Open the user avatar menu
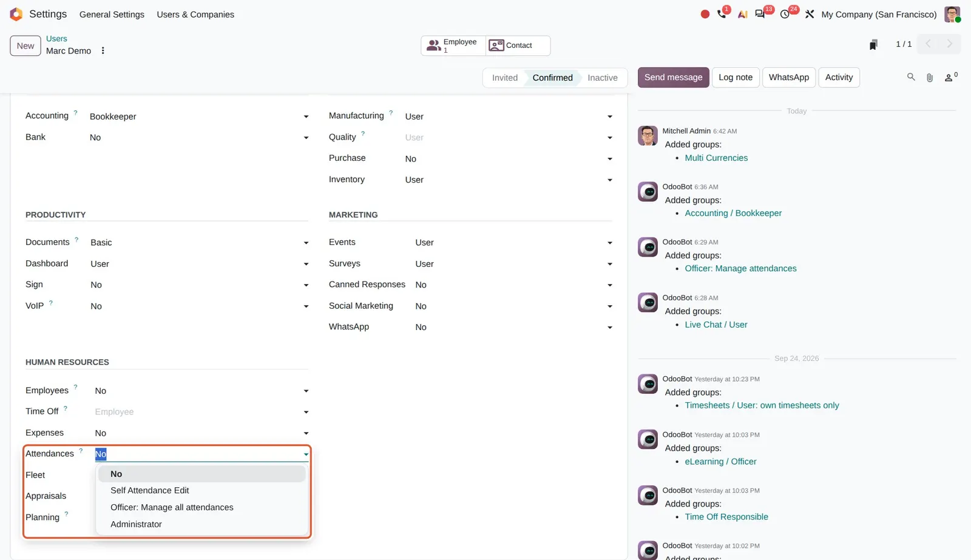Screen dimensions: 971x560 [x=952, y=14]
